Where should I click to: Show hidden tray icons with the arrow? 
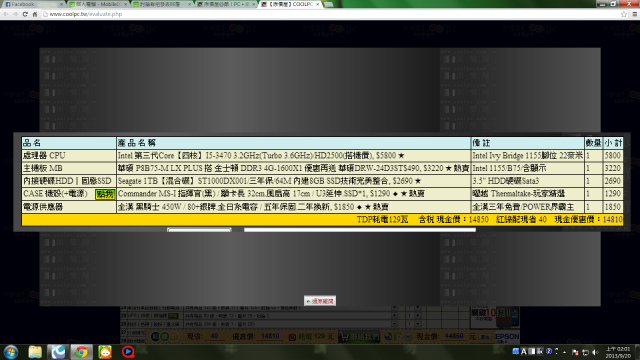coord(565,352)
